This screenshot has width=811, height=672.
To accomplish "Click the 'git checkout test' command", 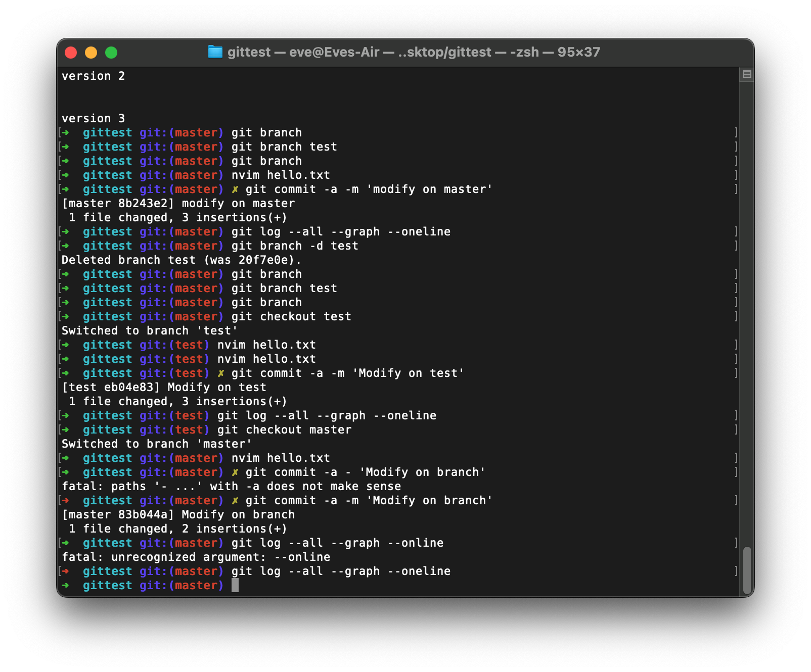I will (291, 316).
